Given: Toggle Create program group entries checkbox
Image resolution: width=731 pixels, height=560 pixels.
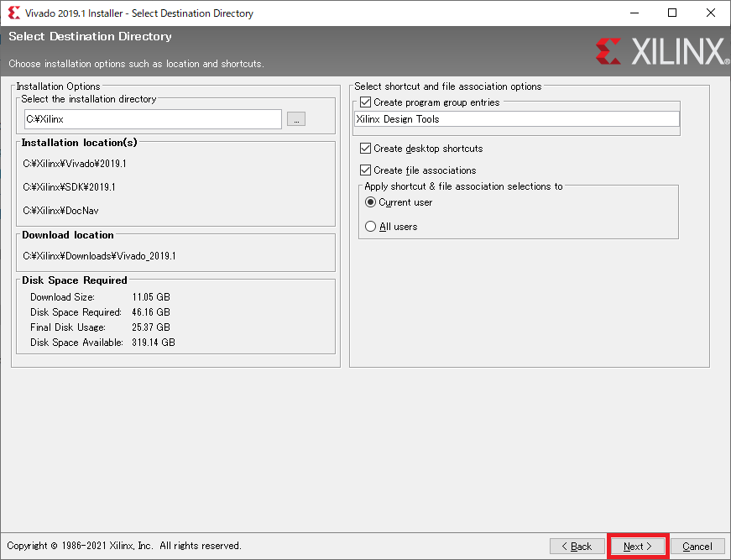Looking at the screenshot, I should point(365,102).
